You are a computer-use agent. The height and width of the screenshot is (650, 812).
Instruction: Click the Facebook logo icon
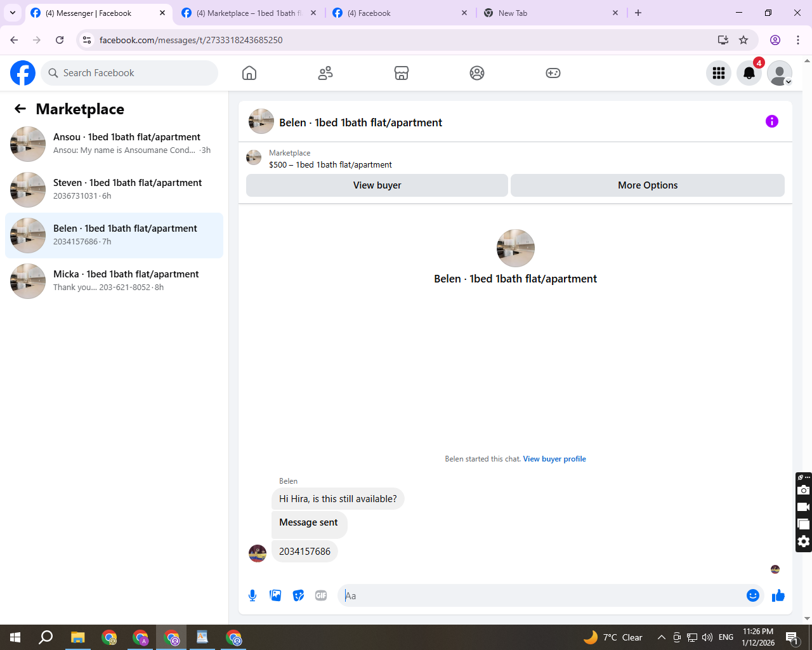click(x=23, y=73)
